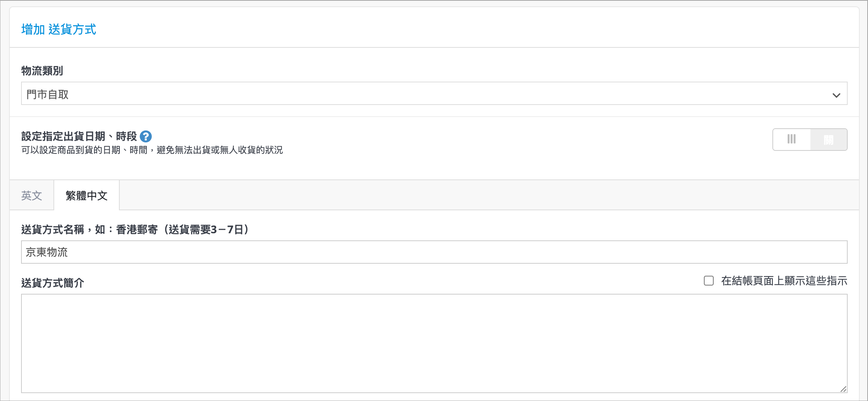Focus the 京東物流 name input field

pos(434,252)
